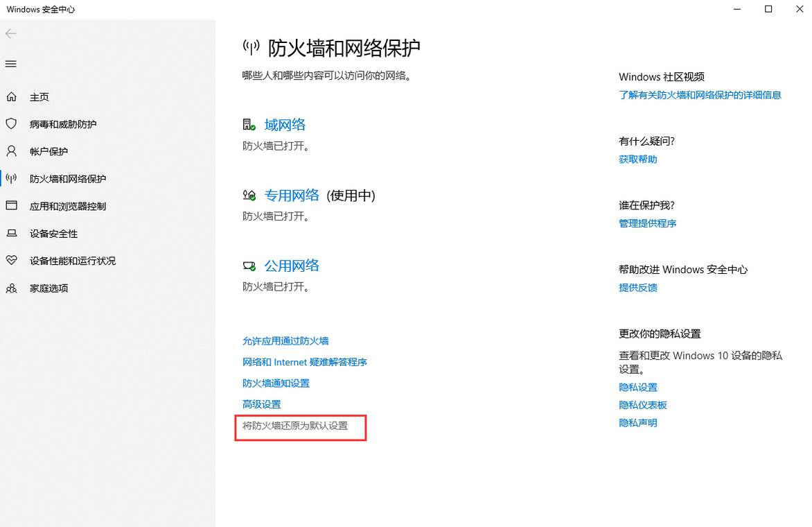
Task: Open 隐私设置 link
Action: [x=638, y=387]
